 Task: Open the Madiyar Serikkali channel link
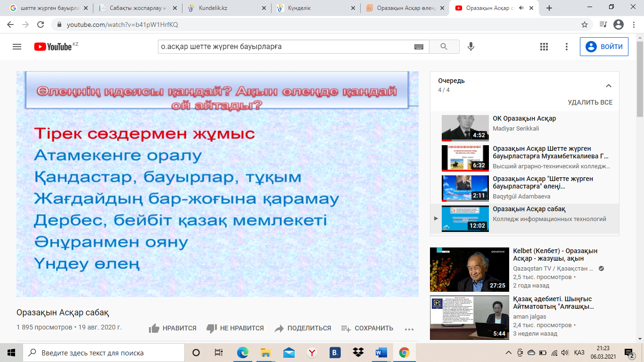coord(517,128)
